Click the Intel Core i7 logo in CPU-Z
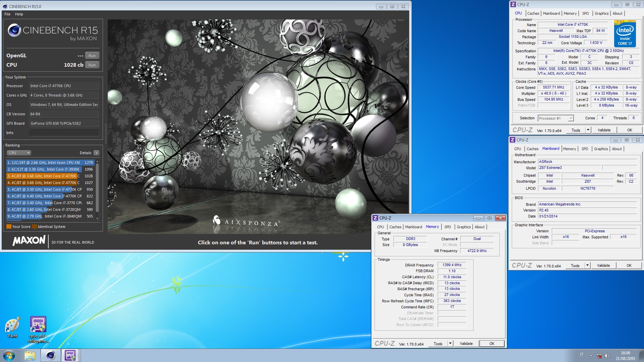 (x=625, y=33)
